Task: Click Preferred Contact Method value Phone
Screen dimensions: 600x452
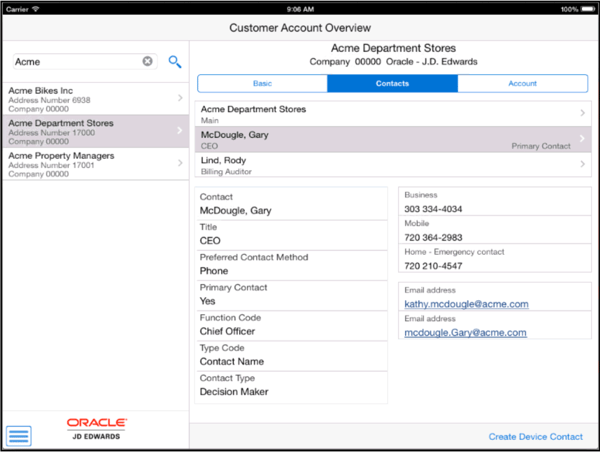Action: click(x=214, y=271)
